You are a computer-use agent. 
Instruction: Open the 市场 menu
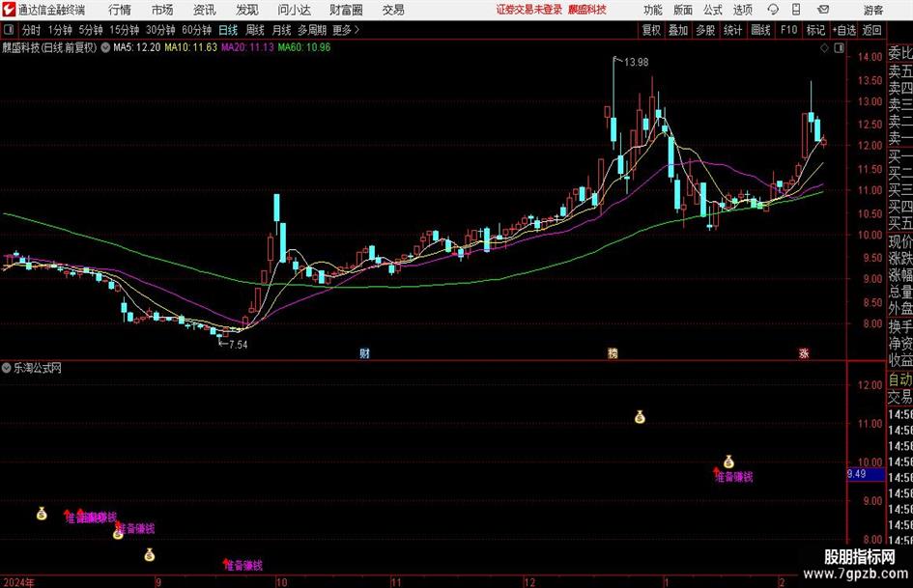pos(162,10)
